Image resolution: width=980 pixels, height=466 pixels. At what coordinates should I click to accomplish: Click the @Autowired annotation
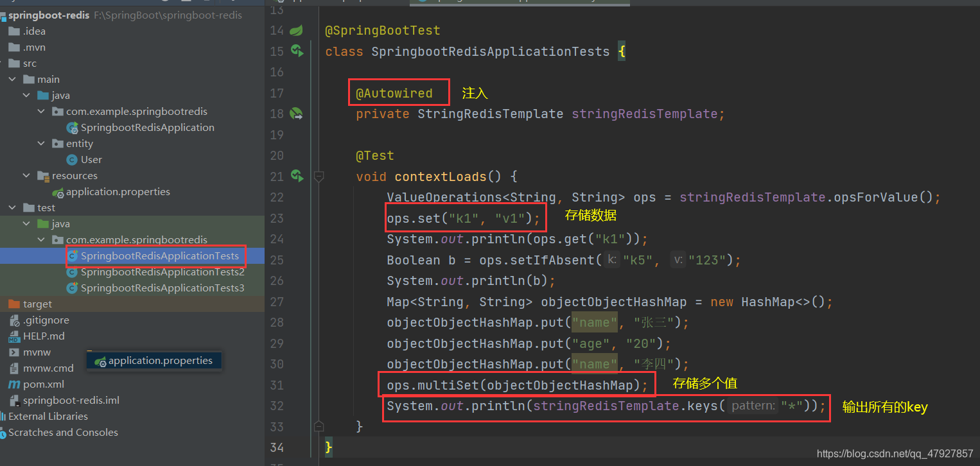pos(394,93)
